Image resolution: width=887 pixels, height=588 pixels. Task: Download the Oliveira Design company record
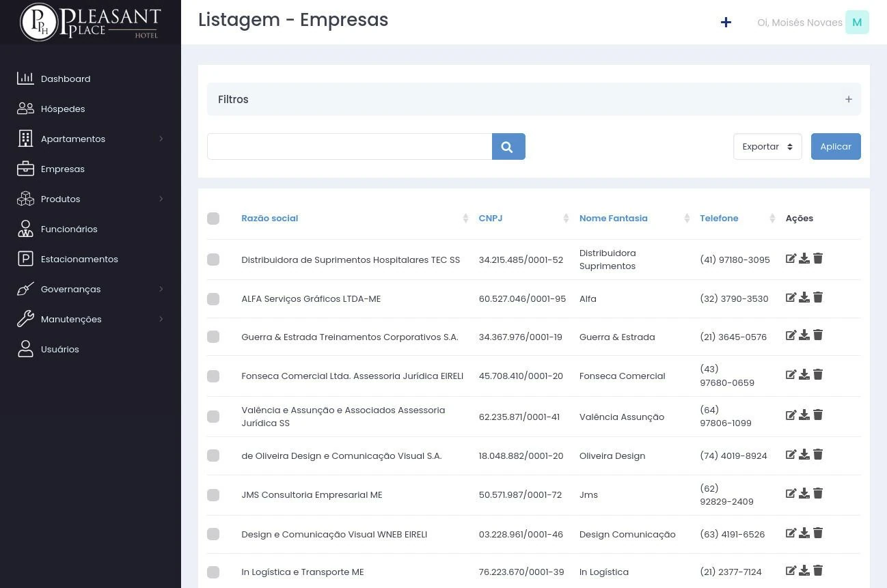(x=804, y=455)
